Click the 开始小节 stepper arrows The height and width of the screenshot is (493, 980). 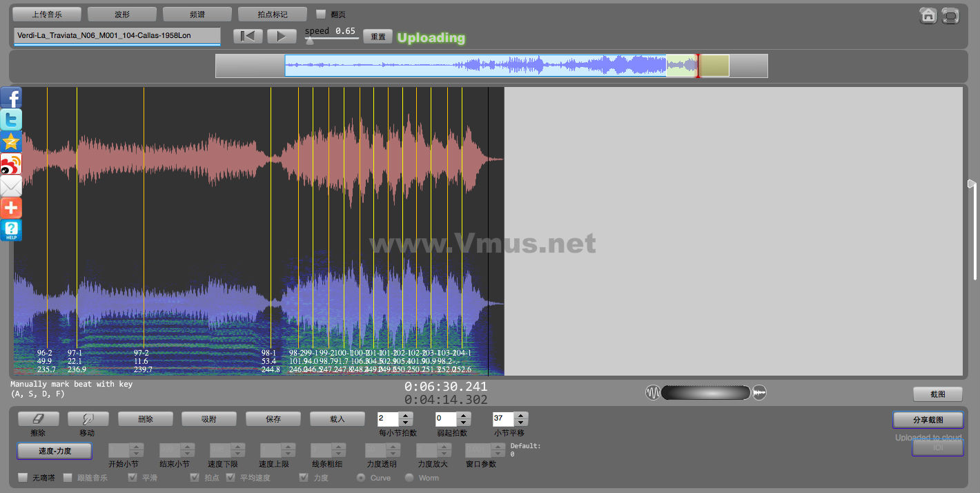click(137, 450)
